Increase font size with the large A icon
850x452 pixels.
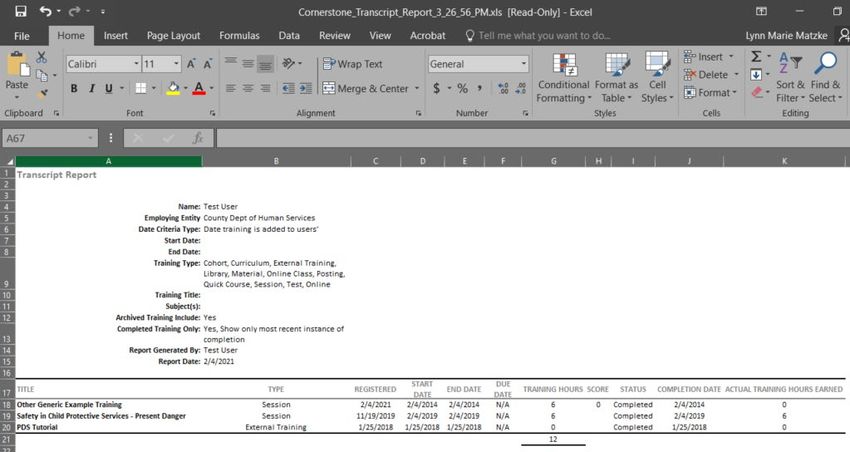click(191, 64)
